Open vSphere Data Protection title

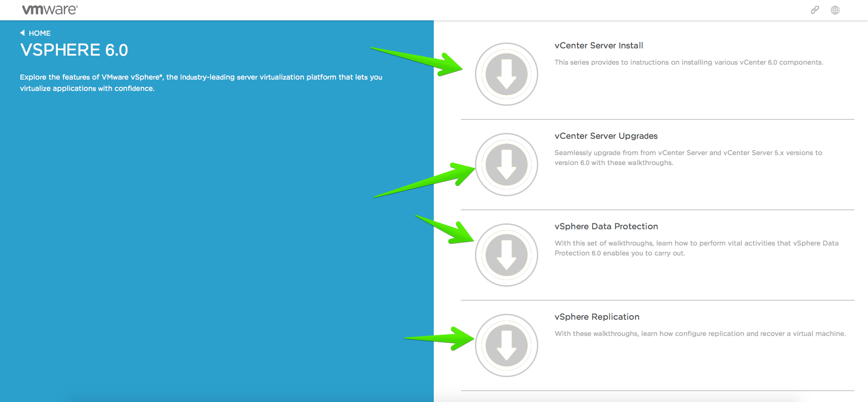(606, 227)
